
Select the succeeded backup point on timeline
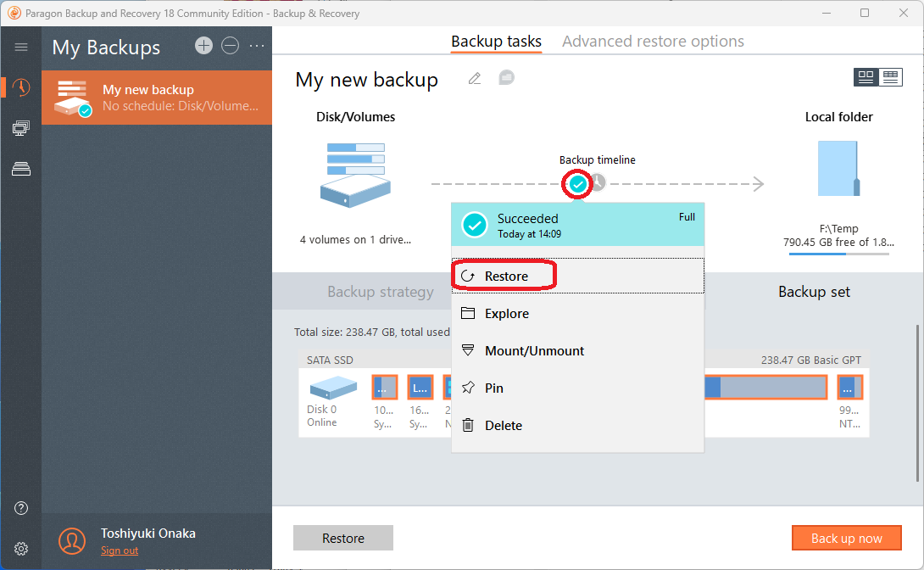pos(577,185)
